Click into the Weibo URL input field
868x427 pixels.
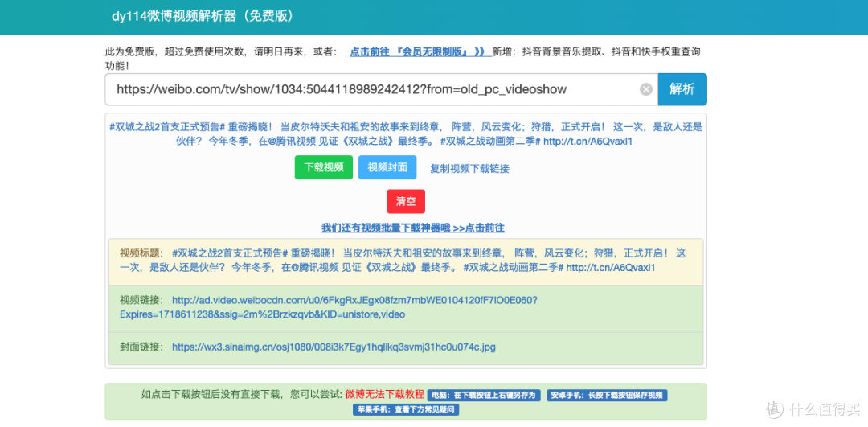click(382, 89)
